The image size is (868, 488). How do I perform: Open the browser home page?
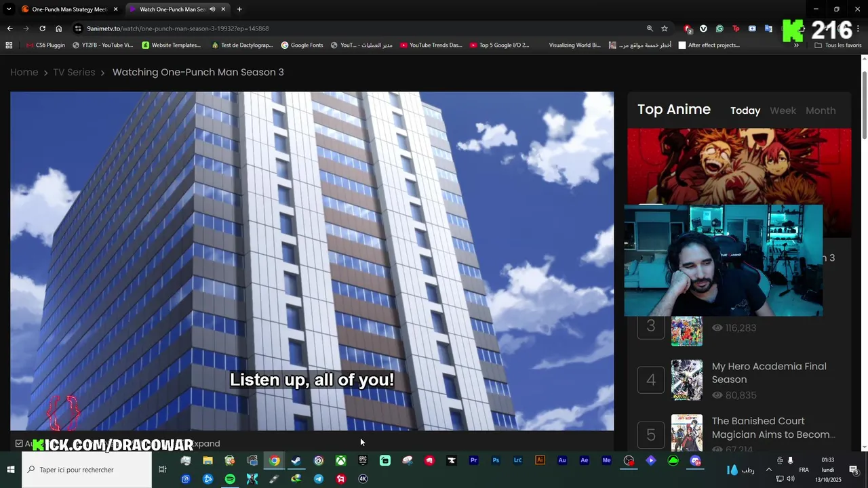point(58,28)
